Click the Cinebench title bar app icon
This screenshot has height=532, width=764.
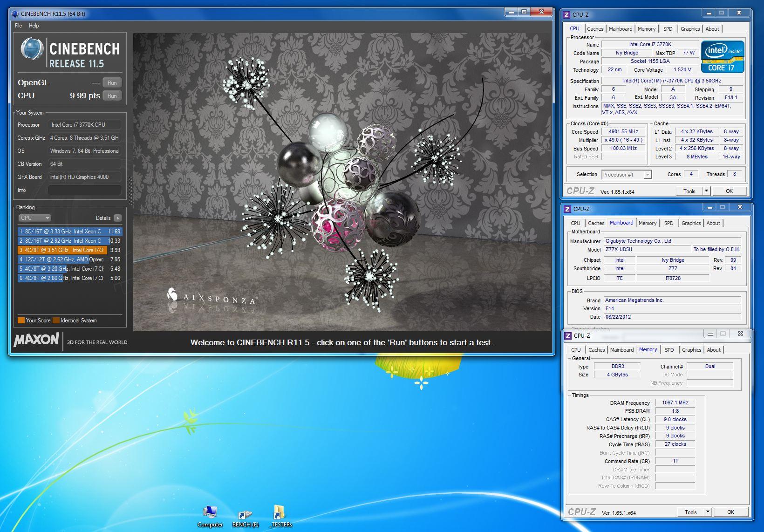pos(15,14)
